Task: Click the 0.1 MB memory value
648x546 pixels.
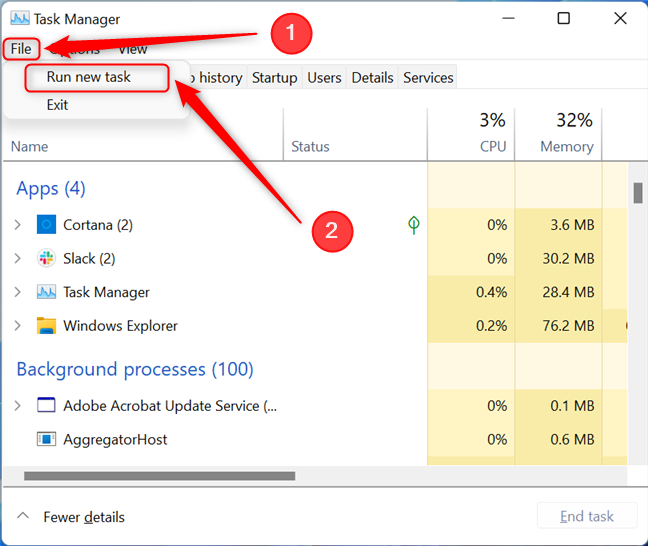Action: [572, 405]
